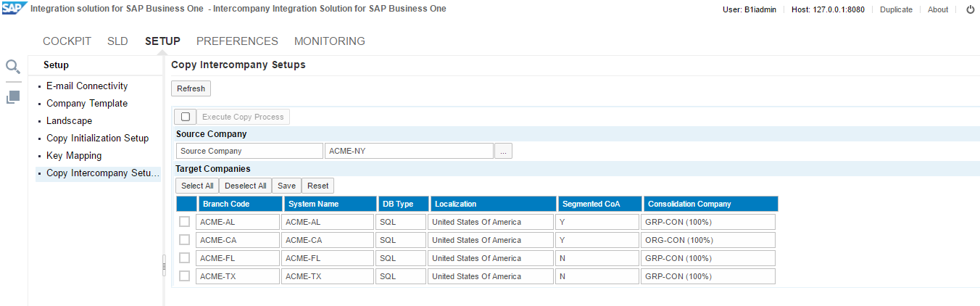
Task: Open the COCKPIT tab
Action: point(67,41)
